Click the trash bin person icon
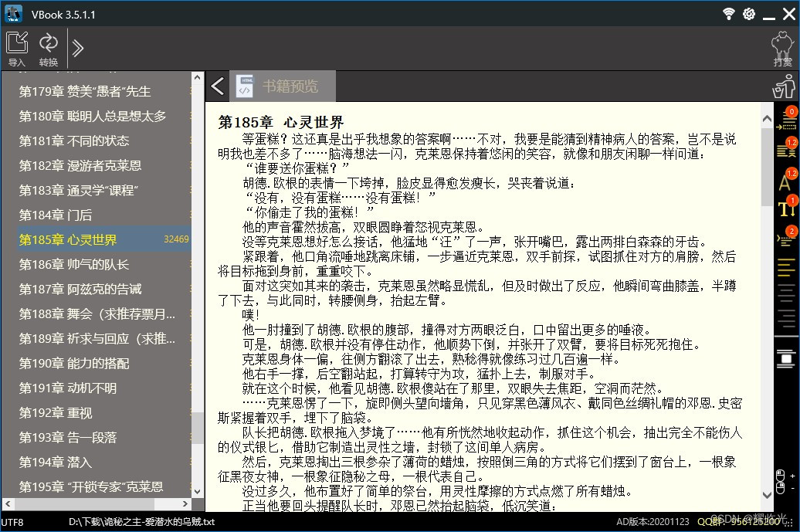Viewport: 800px width, 532px height. point(783,86)
